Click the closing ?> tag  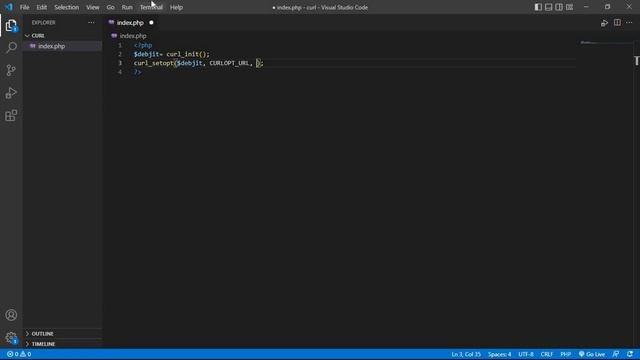tap(138, 72)
